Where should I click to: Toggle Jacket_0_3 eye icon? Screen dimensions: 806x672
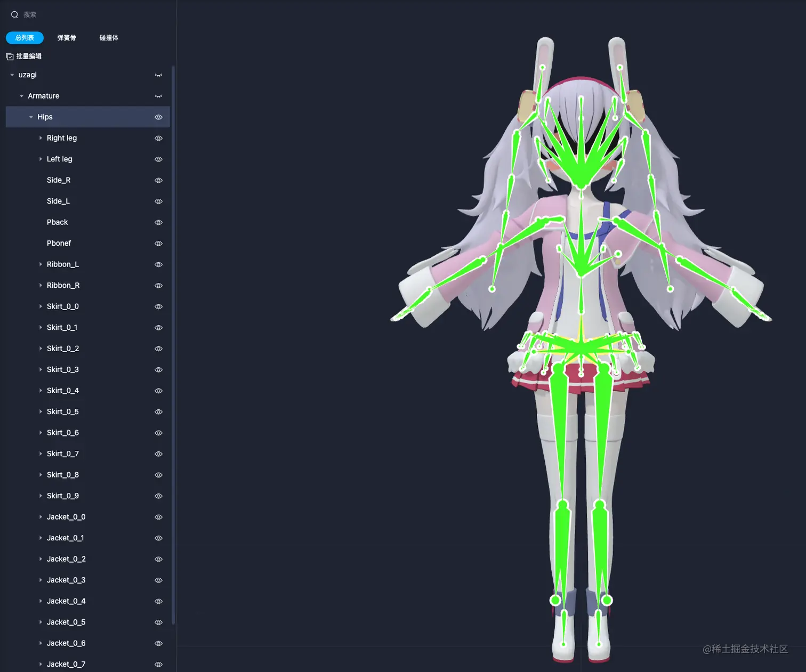[x=158, y=580]
